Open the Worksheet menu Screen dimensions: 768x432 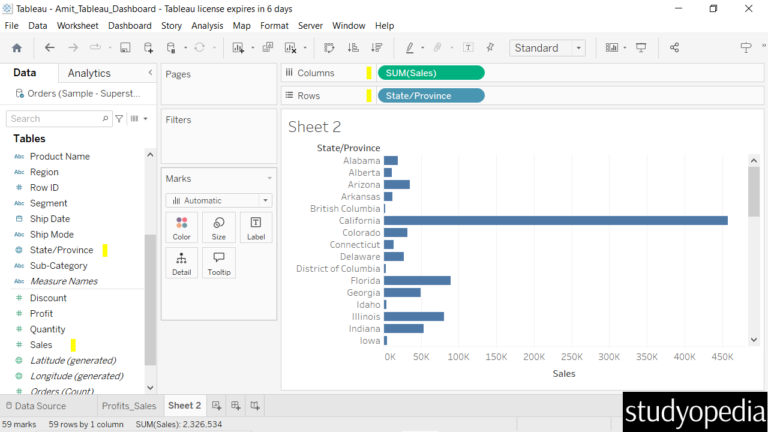pyautogui.click(x=77, y=25)
